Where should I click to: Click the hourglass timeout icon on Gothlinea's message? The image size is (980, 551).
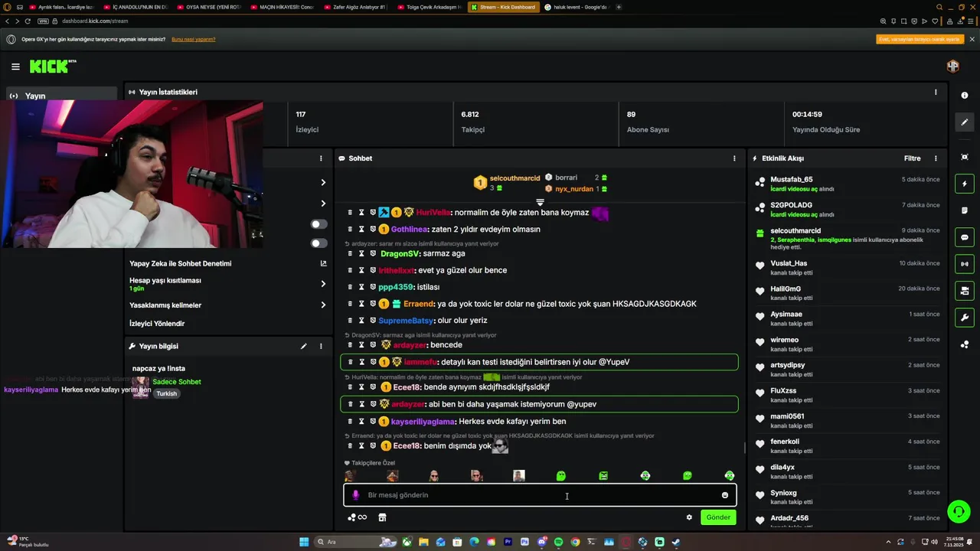point(361,229)
